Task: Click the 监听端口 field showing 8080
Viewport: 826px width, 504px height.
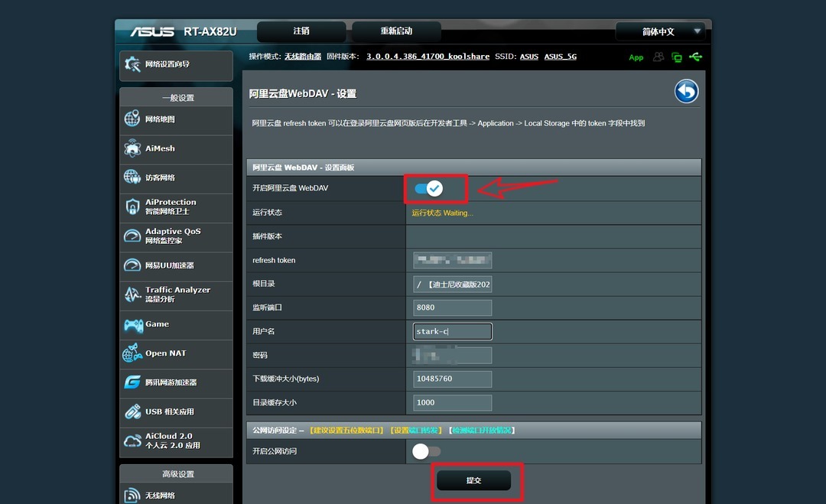Action: [452, 307]
